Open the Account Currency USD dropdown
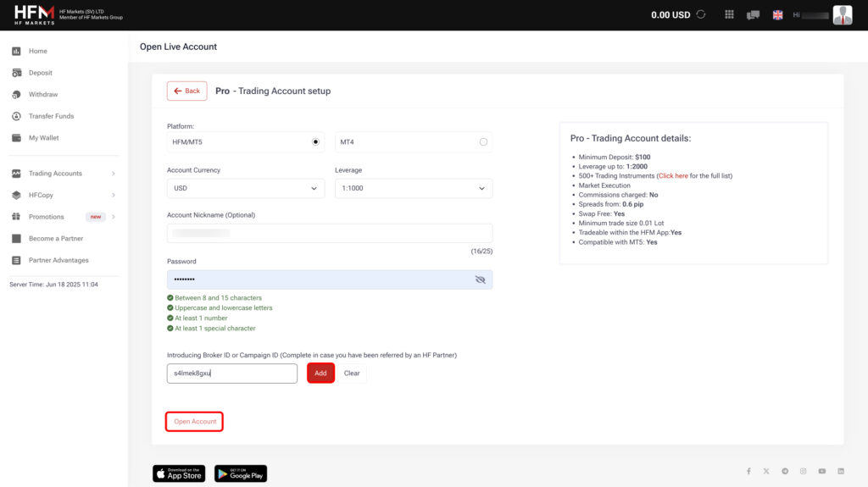 tap(246, 188)
